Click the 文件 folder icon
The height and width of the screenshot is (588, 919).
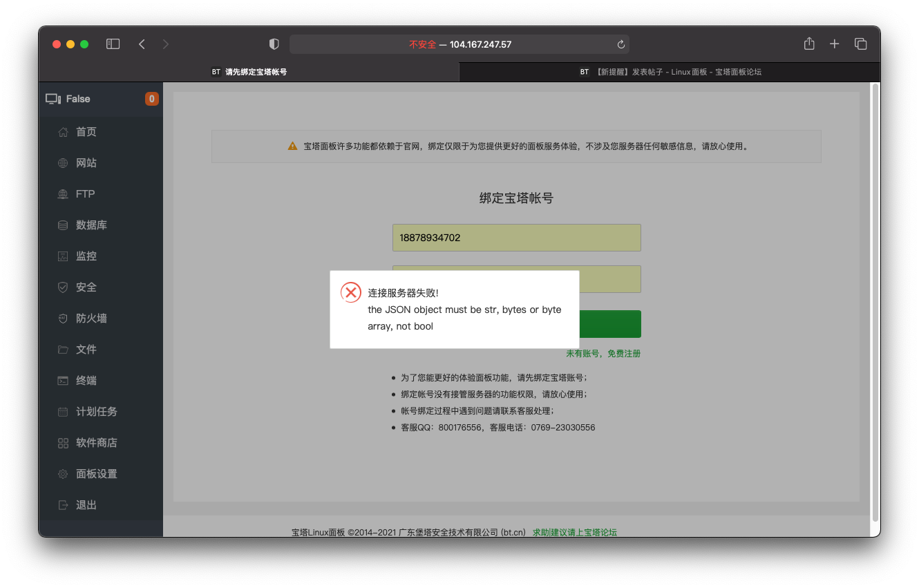pos(64,350)
